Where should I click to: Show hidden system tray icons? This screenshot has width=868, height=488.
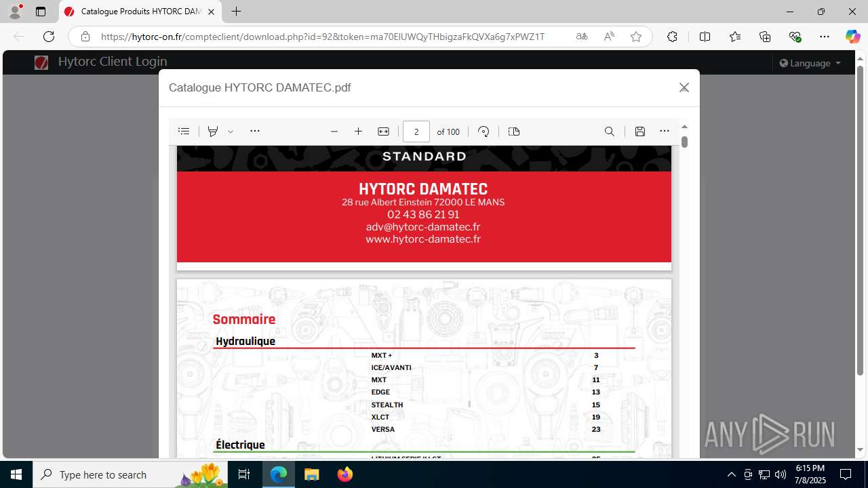point(731,474)
